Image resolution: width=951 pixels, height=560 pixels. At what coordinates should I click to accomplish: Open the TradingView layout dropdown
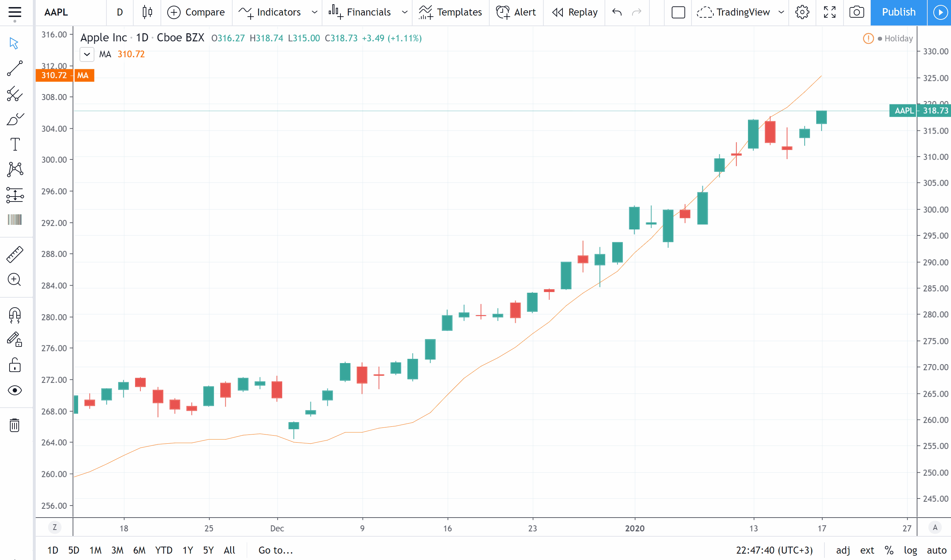[x=781, y=12]
